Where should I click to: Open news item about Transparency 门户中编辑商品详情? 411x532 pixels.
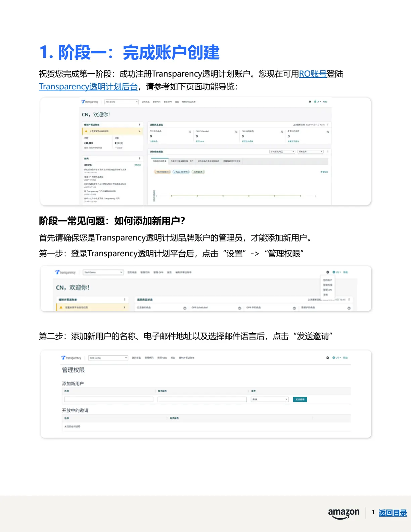click(x=100, y=191)
